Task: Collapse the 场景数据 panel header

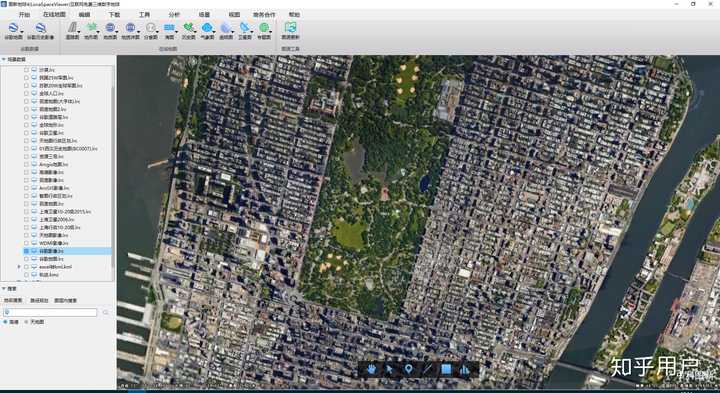Action: point(4,59)
